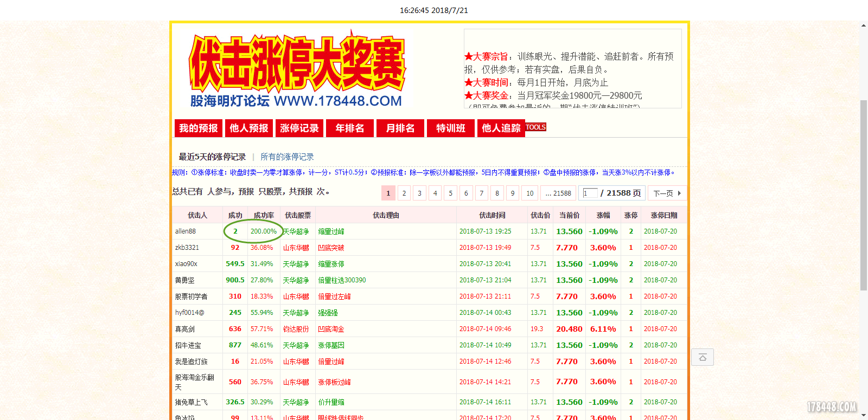The image size is (868, 420).
Task: Open the 年排名 ranking tab
Action: click(349, 128)
